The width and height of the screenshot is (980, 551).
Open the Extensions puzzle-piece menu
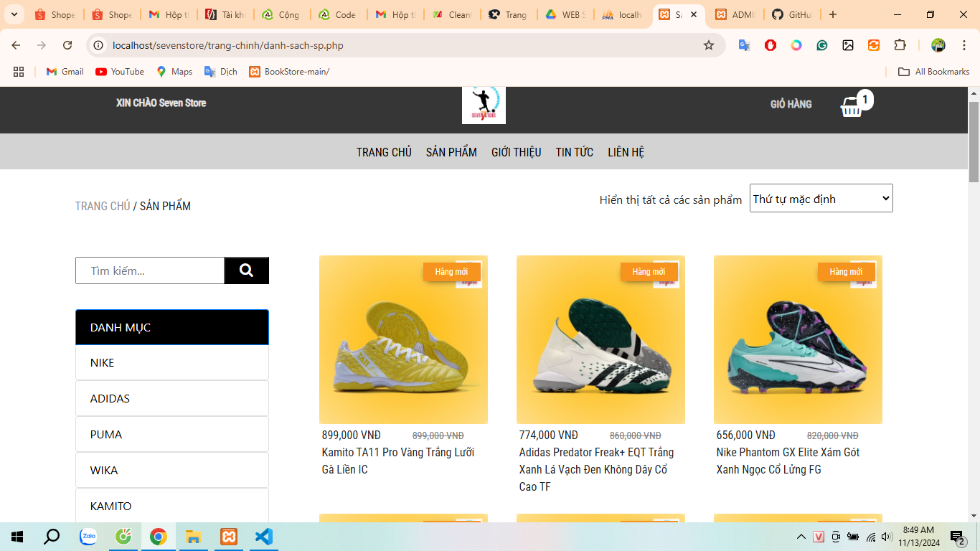coord(900,45)
